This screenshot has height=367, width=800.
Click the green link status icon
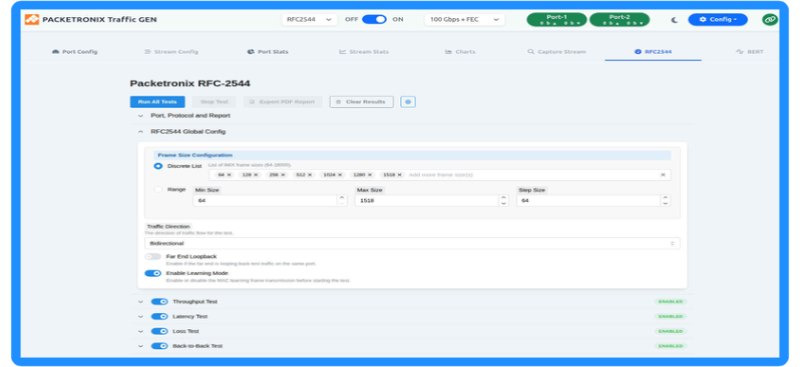coord(769,19)
